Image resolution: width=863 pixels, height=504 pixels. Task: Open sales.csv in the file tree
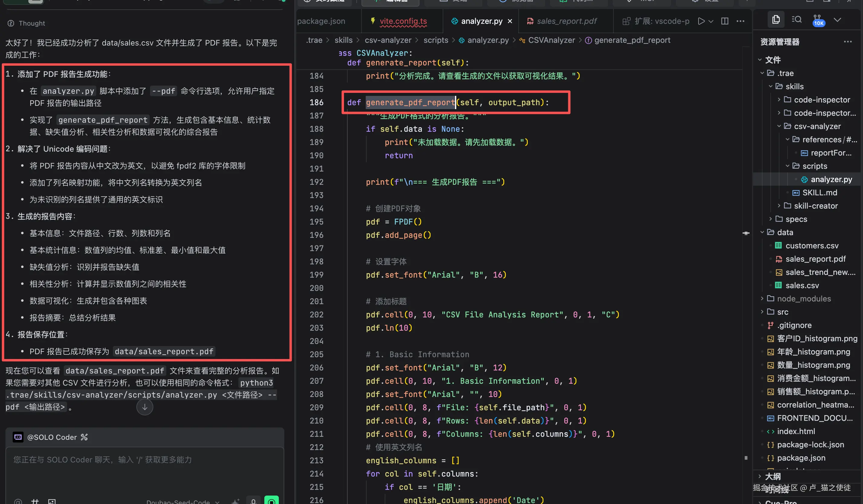802,285
